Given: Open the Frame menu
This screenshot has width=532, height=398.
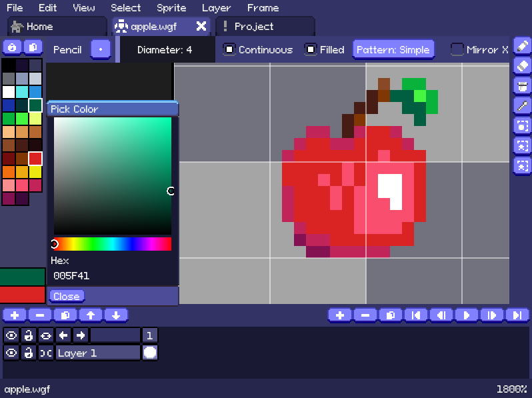Looking at the screenshot, I should coord(263,8).
